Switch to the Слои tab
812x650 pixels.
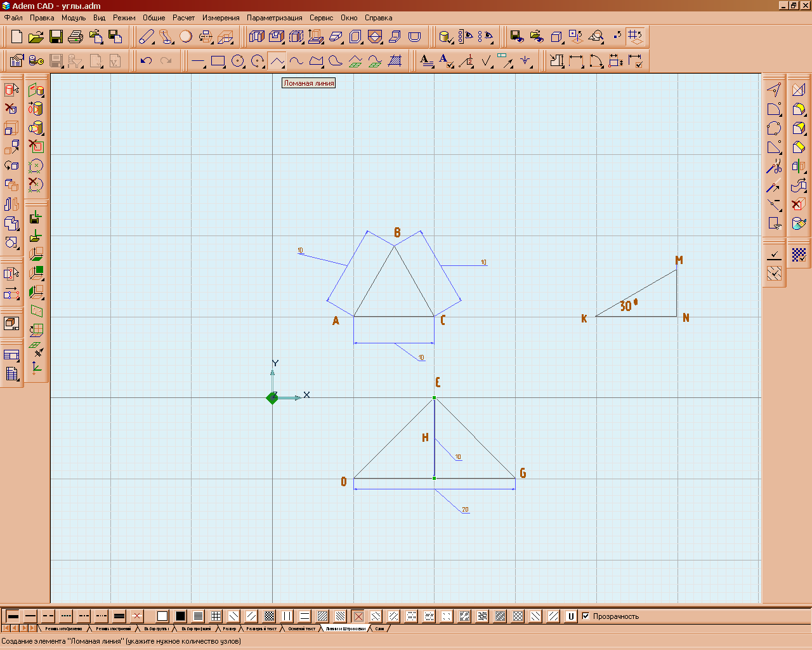[379, 628]
